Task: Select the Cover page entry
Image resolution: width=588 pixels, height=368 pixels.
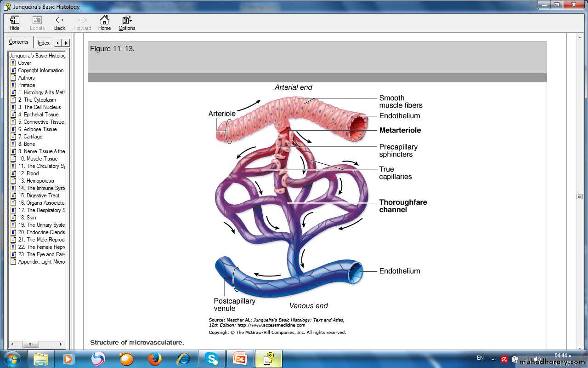Action: pos(25,63)
